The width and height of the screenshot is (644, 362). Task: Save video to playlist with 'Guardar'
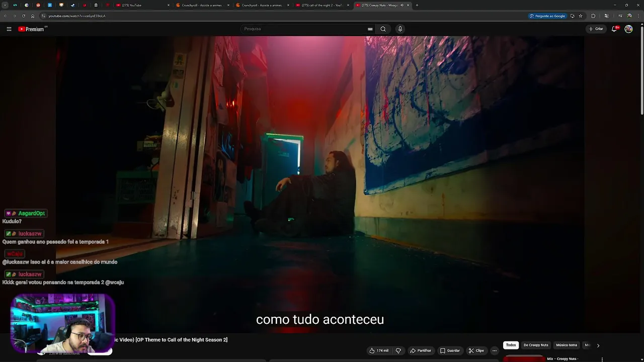(450, 350)
